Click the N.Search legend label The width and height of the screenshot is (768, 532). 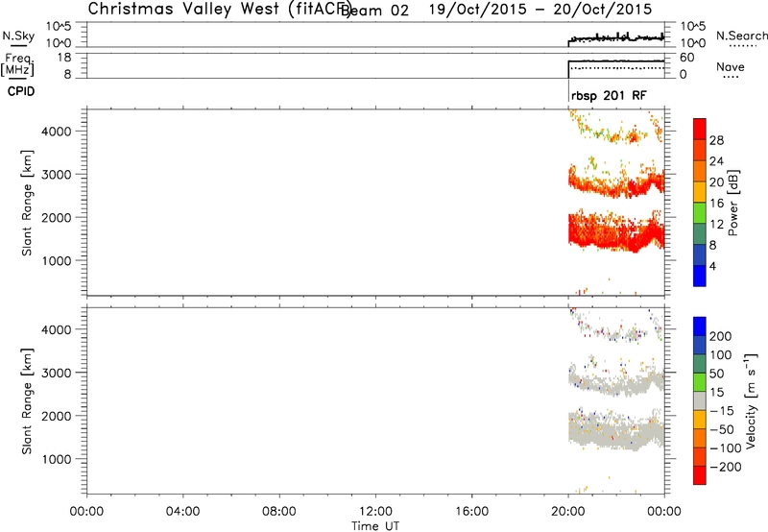741,36
